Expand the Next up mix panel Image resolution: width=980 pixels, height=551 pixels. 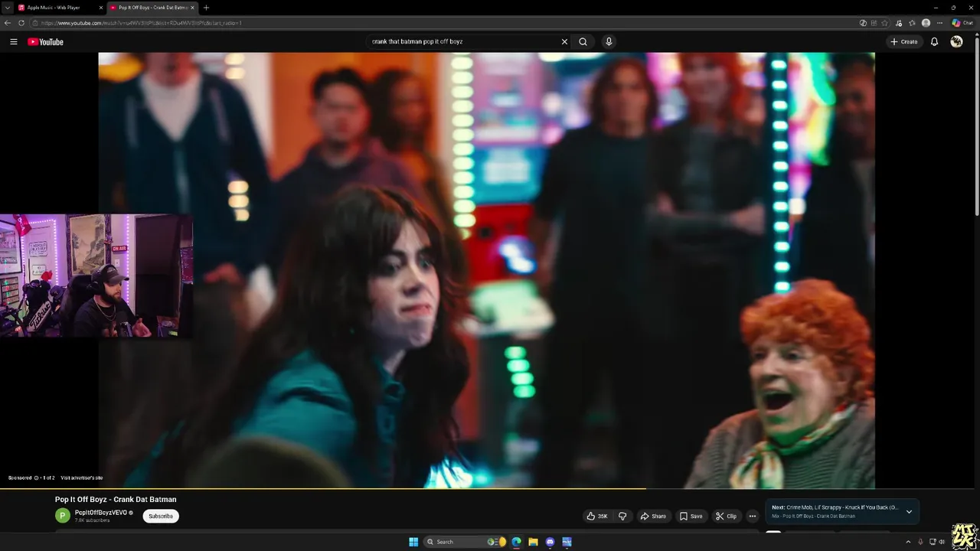[909, 511]
